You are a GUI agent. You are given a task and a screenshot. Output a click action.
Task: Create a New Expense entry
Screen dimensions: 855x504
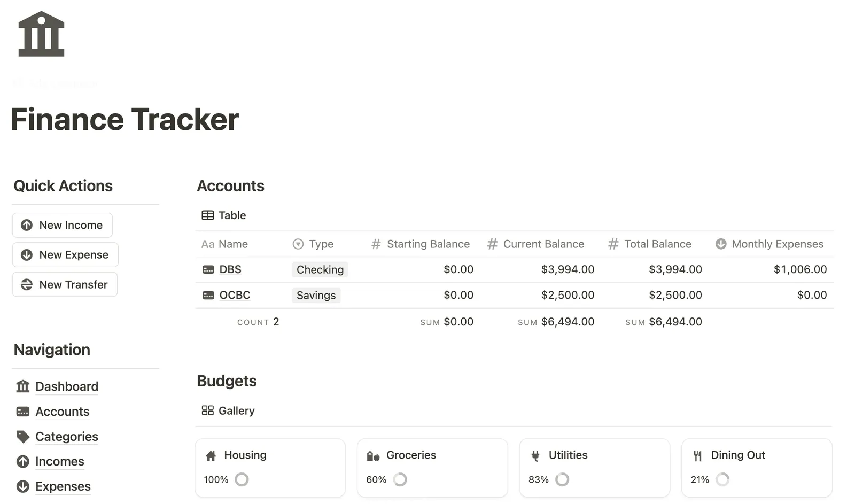pyautogui.click(x=65, y=255)
